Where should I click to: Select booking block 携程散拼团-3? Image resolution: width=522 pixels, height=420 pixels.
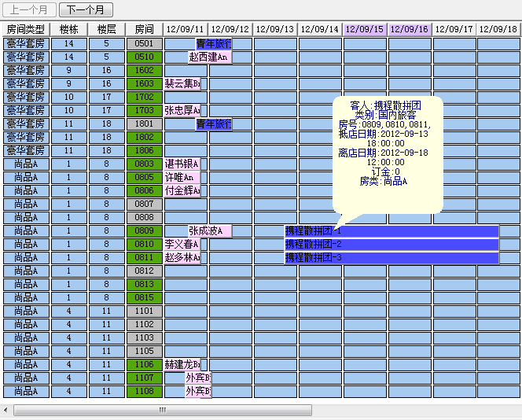click(391, 257)
